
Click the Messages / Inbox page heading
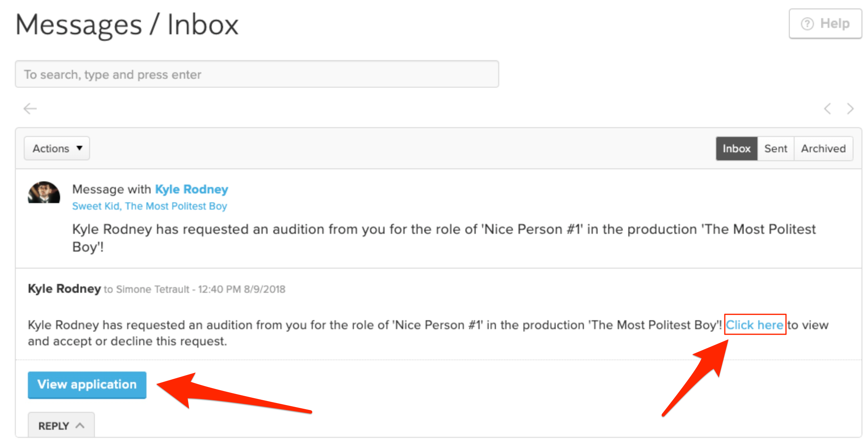(x=127, y=25)
